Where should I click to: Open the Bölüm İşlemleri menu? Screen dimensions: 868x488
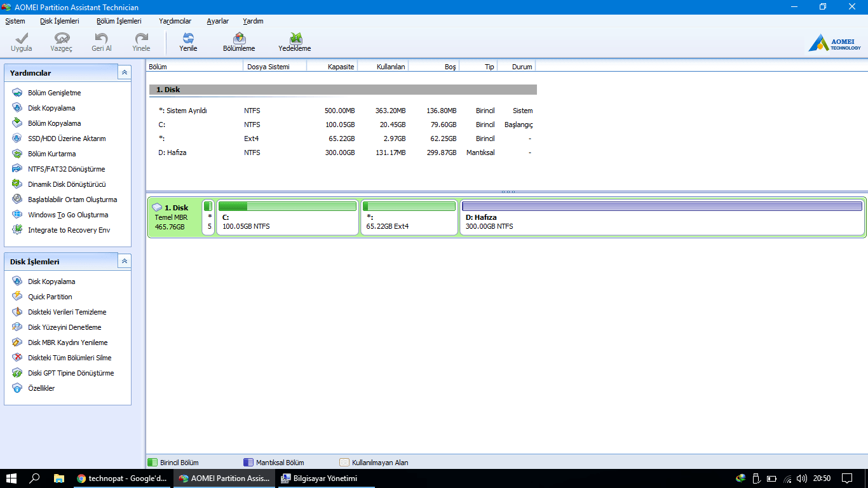(x=119, y=21)
